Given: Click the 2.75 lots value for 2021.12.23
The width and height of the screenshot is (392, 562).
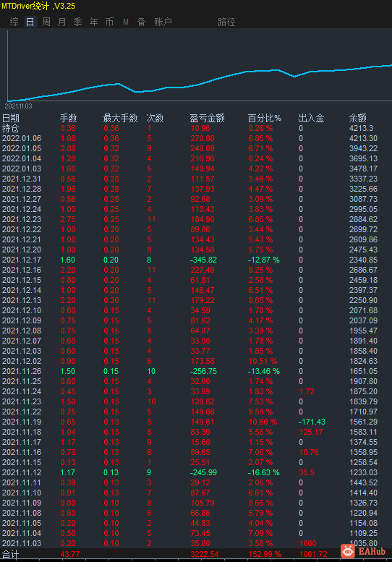Looking at the screenshot, I should point(68,219).
